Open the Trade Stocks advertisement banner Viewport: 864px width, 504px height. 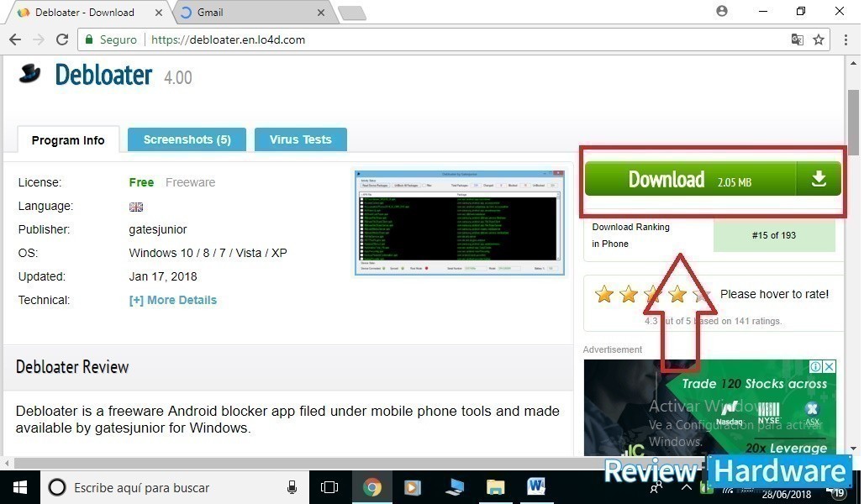pos(709,407)
